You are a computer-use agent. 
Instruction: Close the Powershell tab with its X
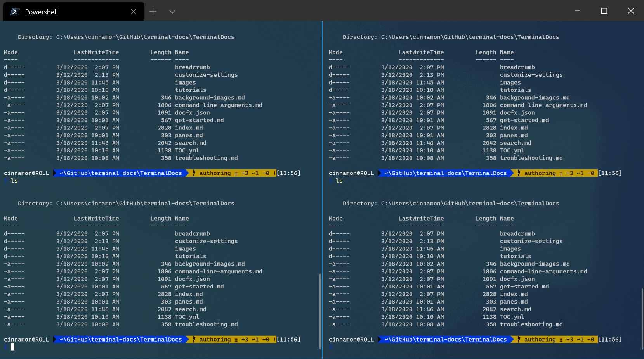coord(134,12)
